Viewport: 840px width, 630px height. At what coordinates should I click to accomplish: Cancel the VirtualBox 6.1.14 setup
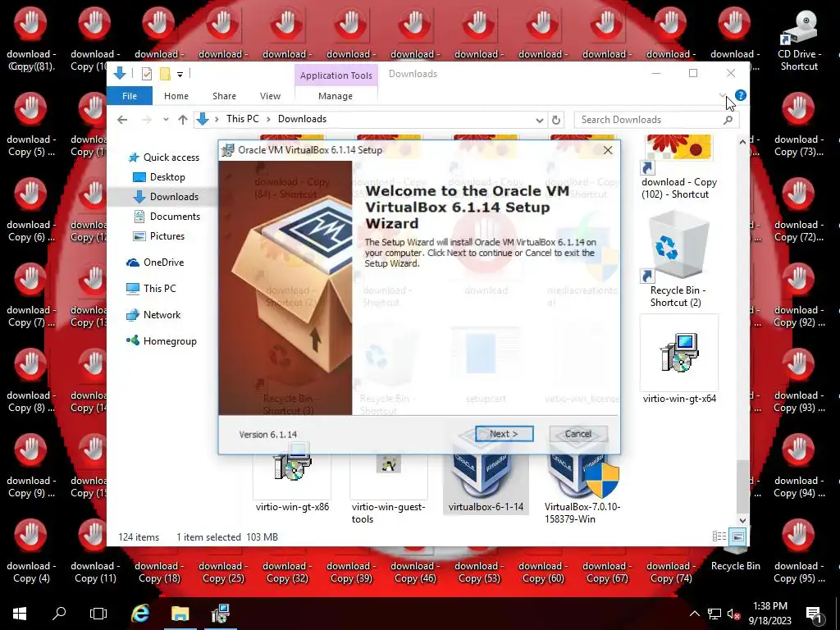coord(578,434)
